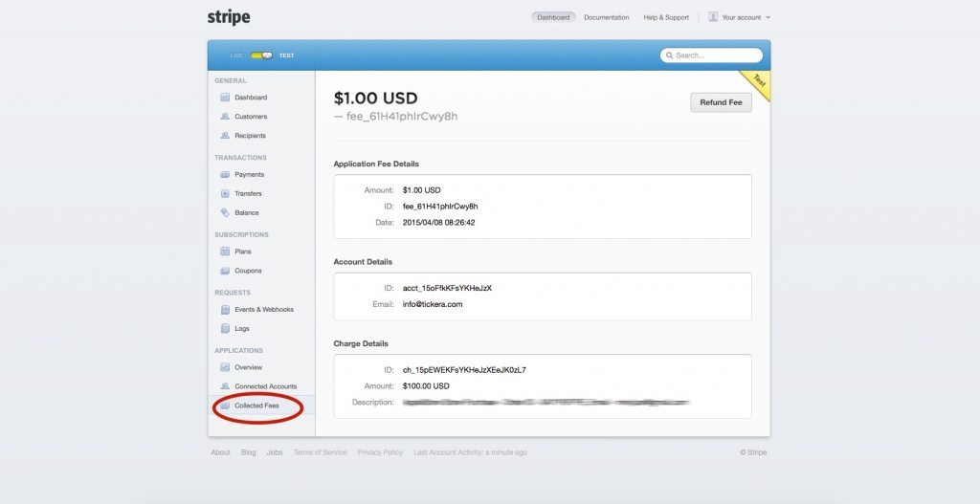Open the Jobs footer link
Screen dimensions: 980x504
pyautogui.click(x=275, y=452)
